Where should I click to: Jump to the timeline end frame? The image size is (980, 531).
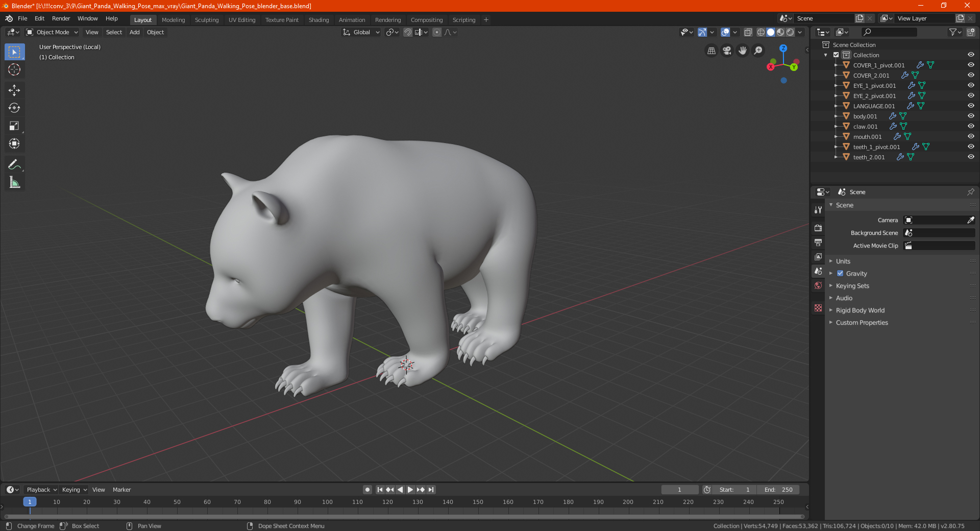[x=431, y=490]
